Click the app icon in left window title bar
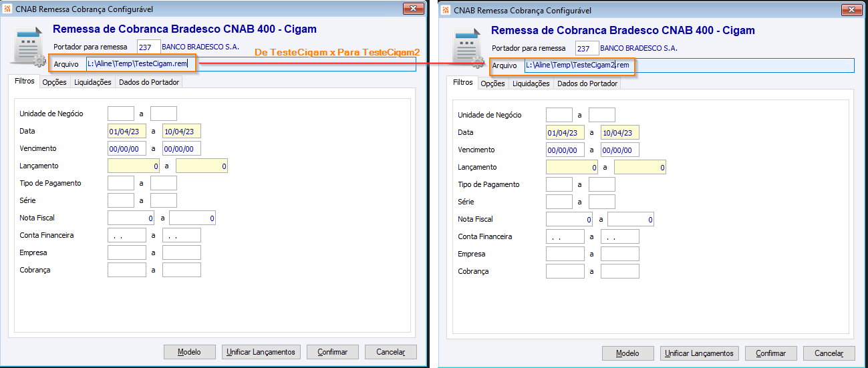Screen dimensions: 868x368 tap(7, 9)
